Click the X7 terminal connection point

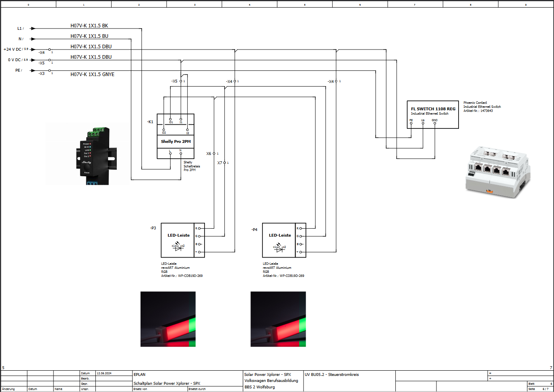click(224, 163)
